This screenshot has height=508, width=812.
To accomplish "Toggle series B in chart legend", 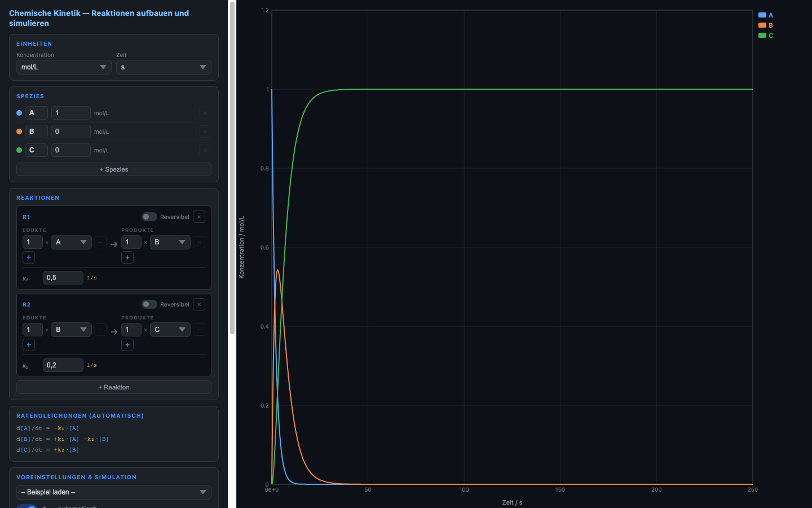I will click(x=766, y=25).
